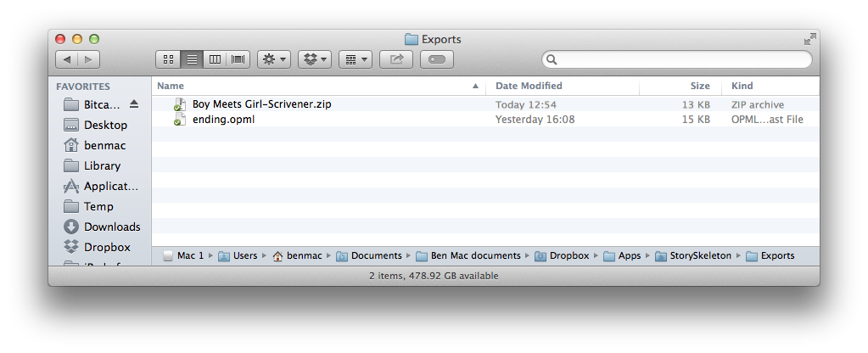
Task: Sort files by Date Modified column
Action: point(529,86)
